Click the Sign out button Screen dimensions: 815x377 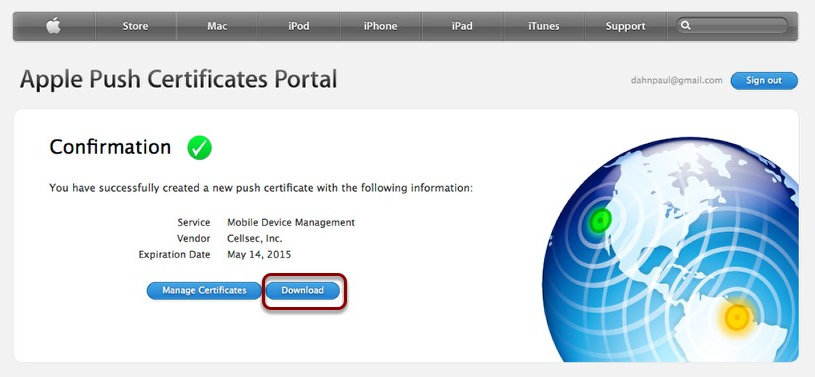764,81
